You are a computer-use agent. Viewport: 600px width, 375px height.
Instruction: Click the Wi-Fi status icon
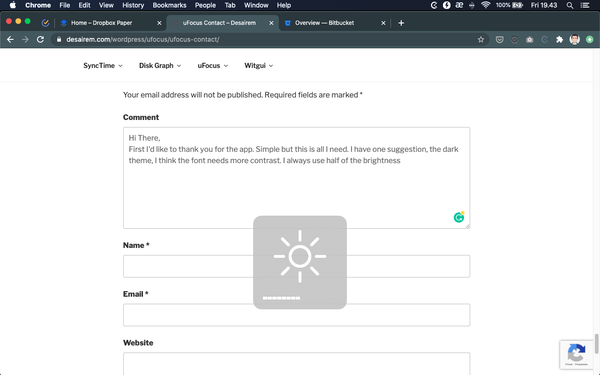[486, 5]
